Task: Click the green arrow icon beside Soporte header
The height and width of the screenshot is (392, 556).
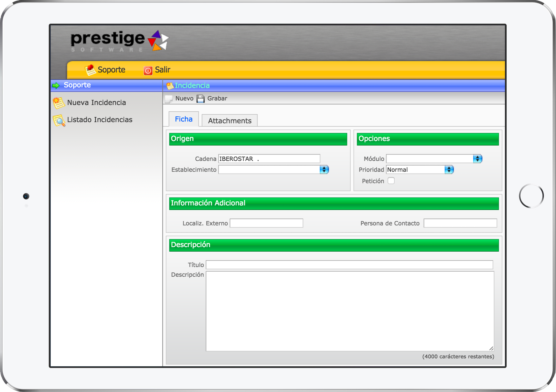Action: tap(56, 85)
